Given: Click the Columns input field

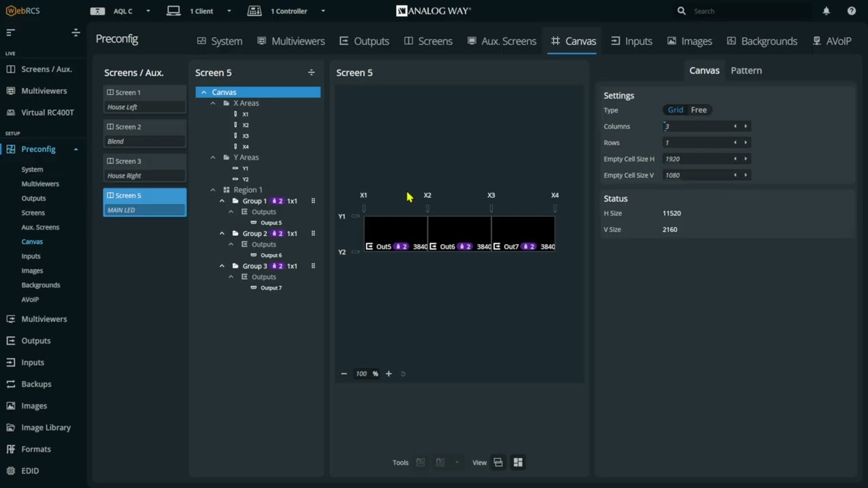Looking at the screenshot, I should point(696,126).
